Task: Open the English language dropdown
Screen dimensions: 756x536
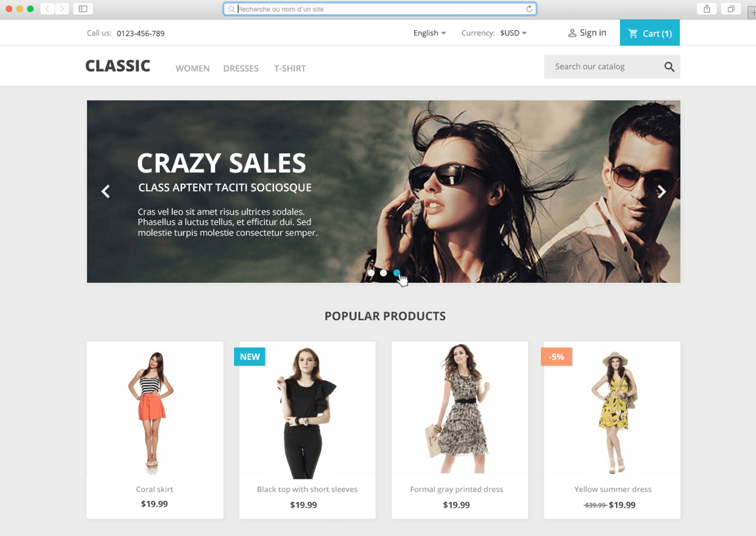Action: point(429,33)
